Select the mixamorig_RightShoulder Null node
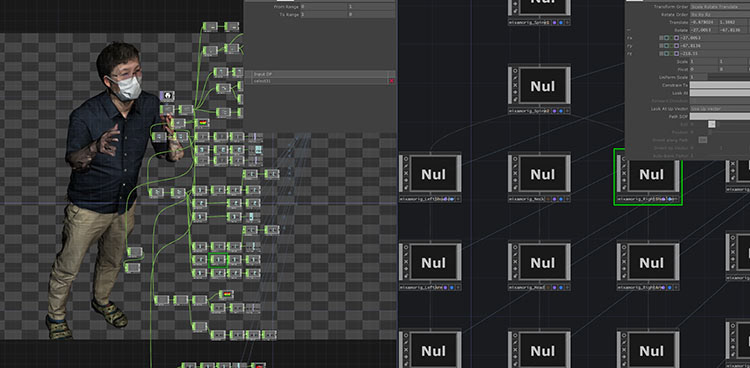750x368 pixels. click(x=648, y=177)
